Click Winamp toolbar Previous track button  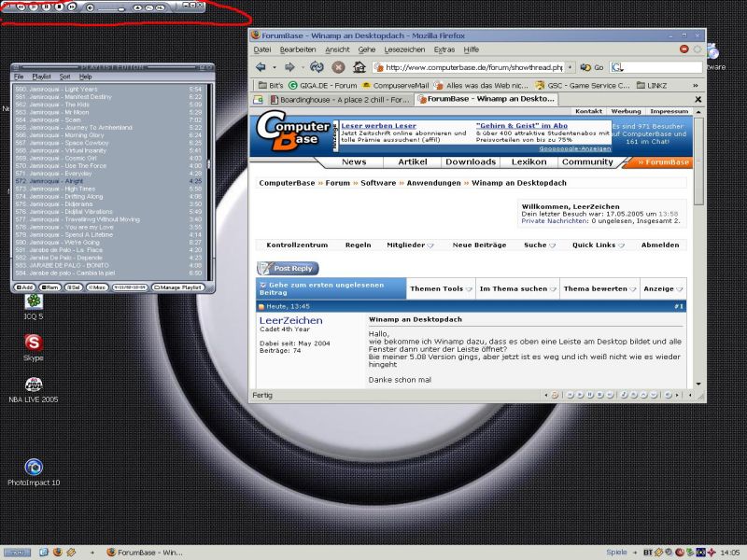[21, 7]
